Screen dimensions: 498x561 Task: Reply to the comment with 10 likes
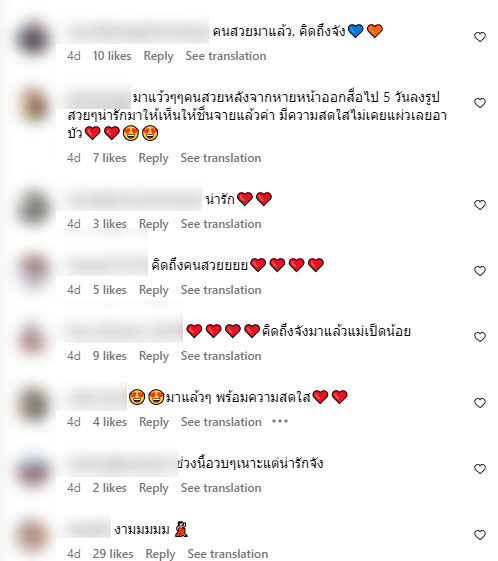pyautogui.click(x=158, y=56)
